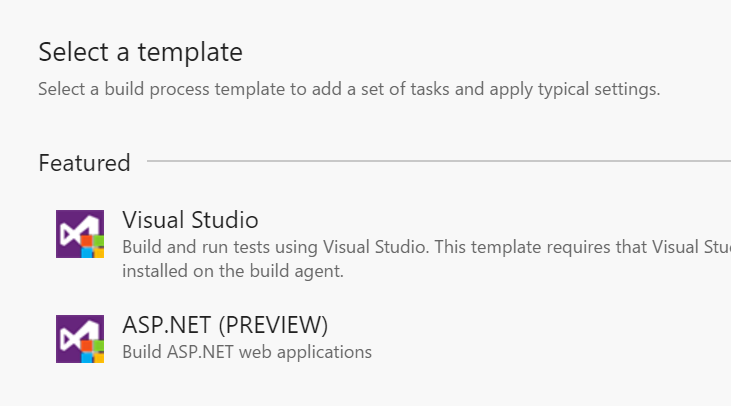Click the "Featured" section label

click(84, 163)
